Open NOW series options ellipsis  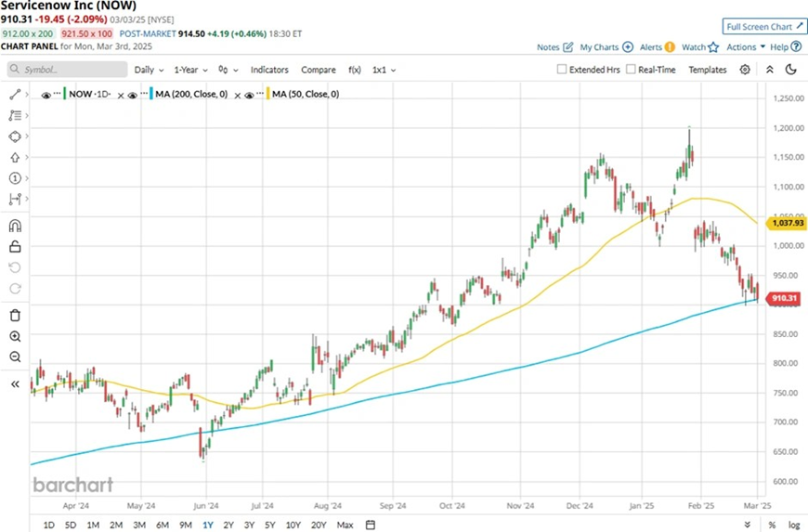click(58, 93)
